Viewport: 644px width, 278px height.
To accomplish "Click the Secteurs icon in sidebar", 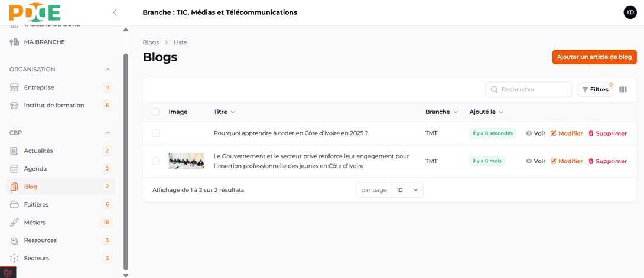I will (x=14, y=258).
